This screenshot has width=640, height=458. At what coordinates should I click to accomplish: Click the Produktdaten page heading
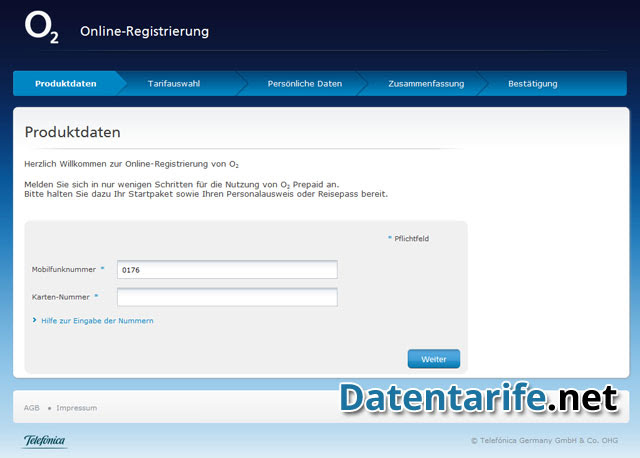point(73,132)
